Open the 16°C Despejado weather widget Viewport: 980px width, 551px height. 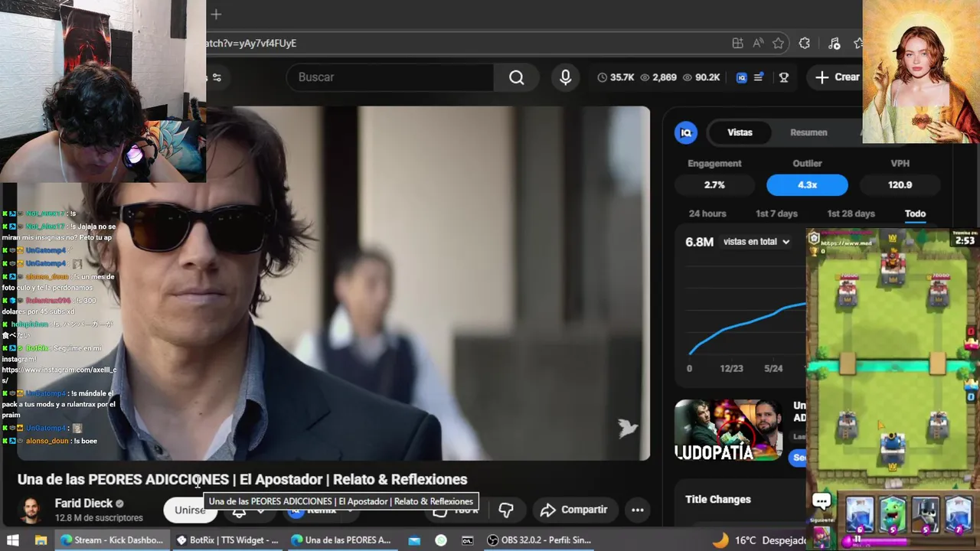[x=758, y=540]
